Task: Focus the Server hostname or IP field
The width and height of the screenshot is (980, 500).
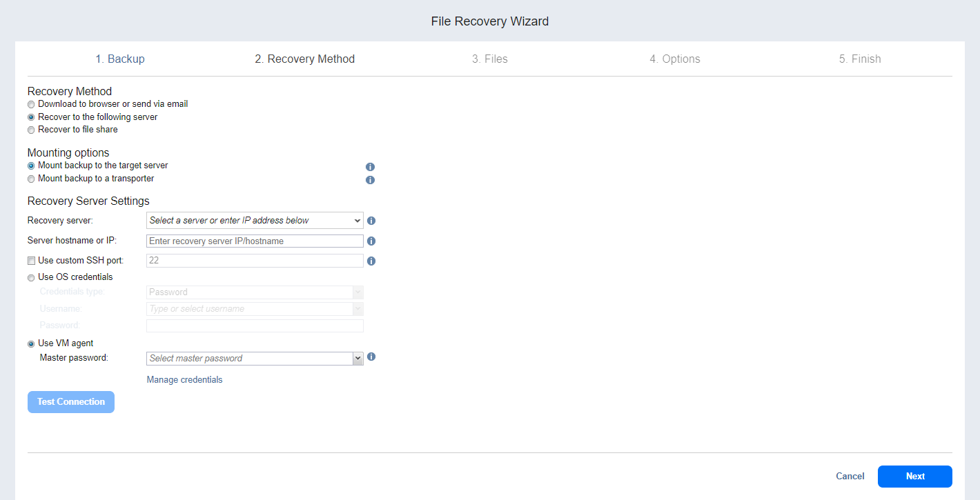Action: (x=255, y=241)
